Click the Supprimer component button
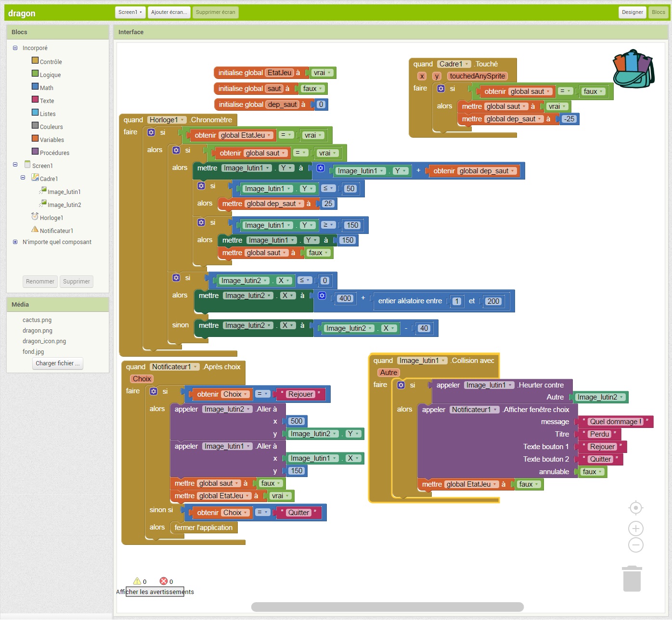The image size is (672, 620). click(x=76, y=281)
